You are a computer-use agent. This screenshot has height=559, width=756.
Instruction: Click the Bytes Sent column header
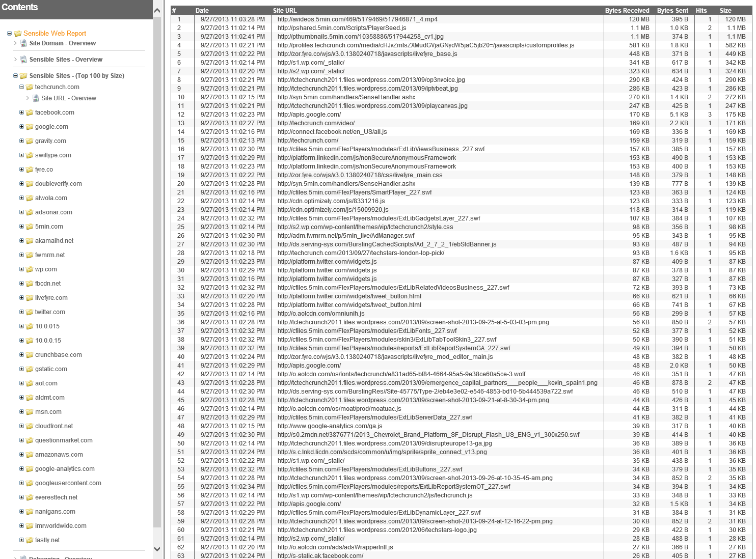click(672, 11)
